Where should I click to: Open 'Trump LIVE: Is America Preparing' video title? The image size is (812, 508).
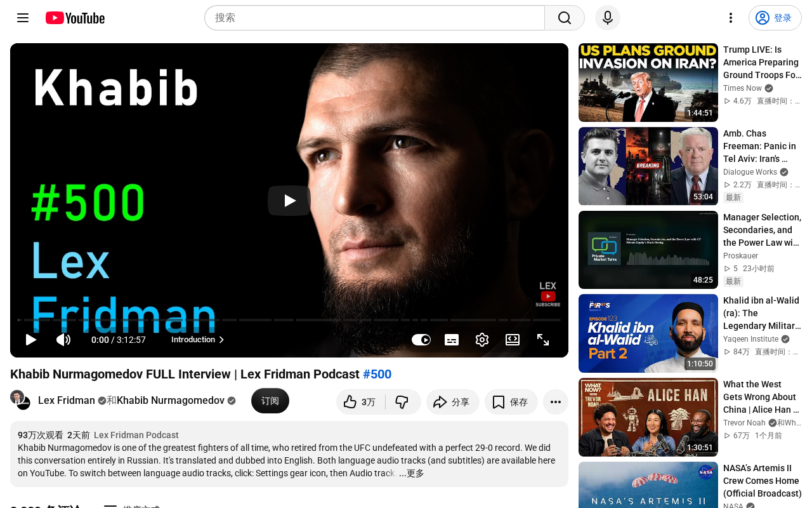[x=761, y=62]
